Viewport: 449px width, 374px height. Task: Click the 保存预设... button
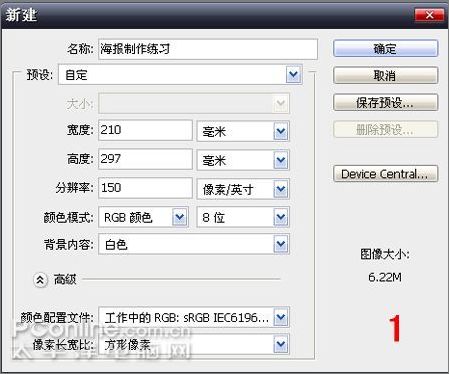point(385,102)
